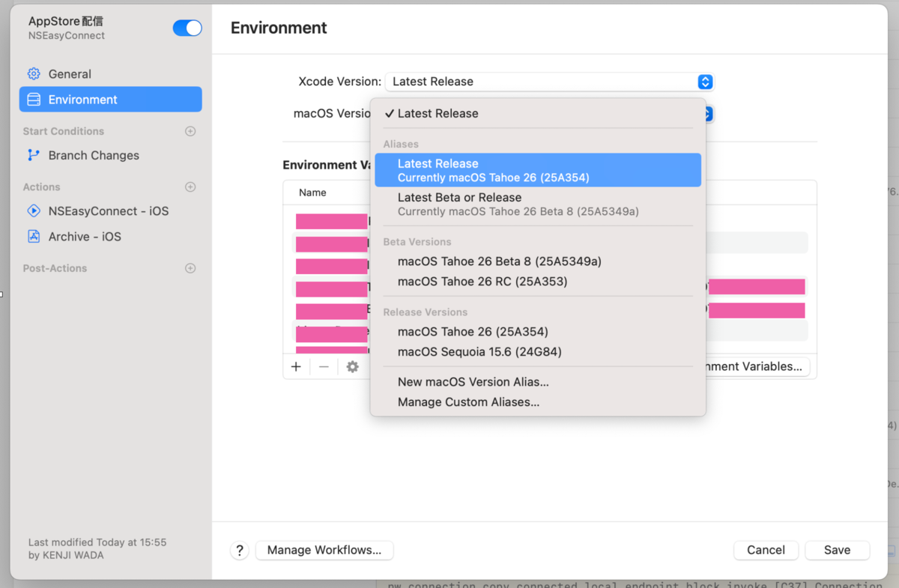Click the Environment icon in the sidebar

coord(34,100)
